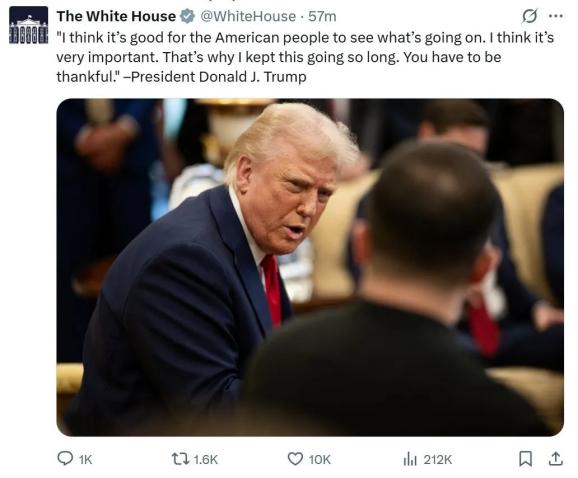Click the quote's first line of text
578x478 pixels.
305,38
